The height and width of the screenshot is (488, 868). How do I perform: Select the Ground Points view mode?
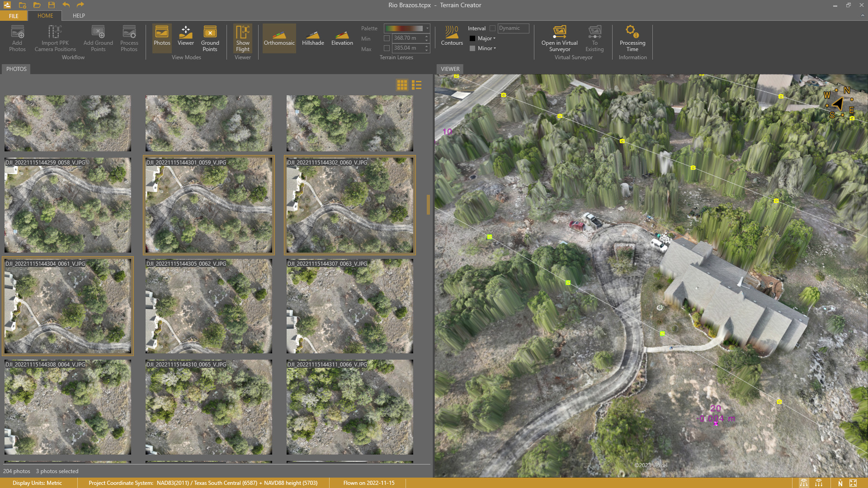click(210, 38)
